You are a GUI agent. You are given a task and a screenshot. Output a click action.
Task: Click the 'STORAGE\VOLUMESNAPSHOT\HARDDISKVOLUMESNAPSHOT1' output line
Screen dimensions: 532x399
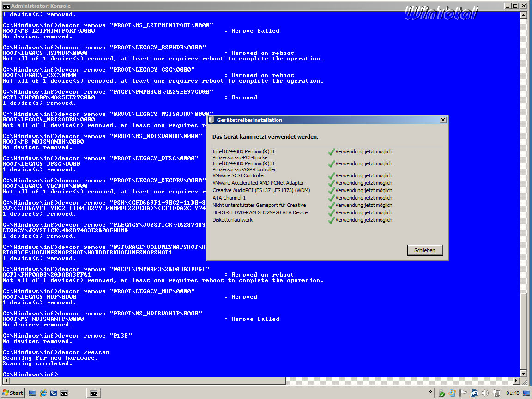[87, 253]
